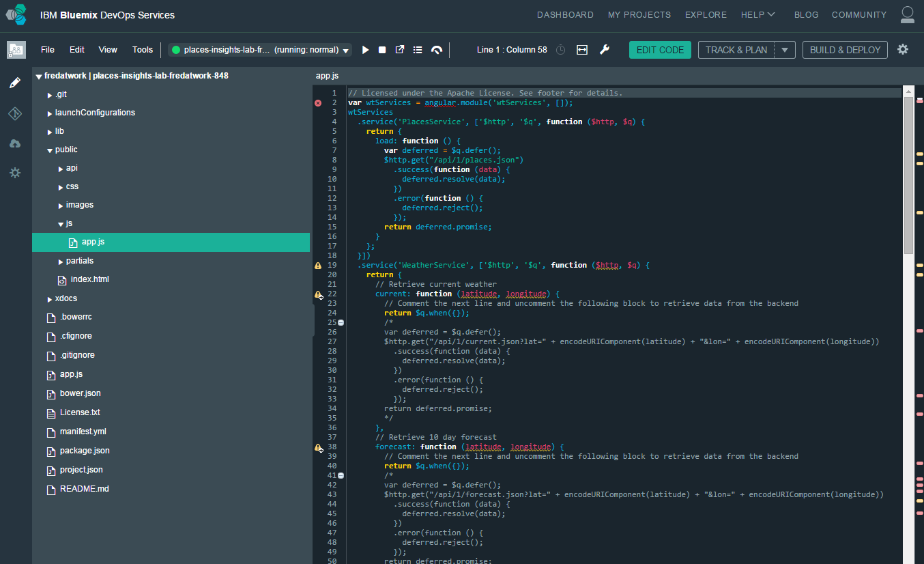Toggle the horizontal arrows editor-width icon
This screenshot has width=924, height=564.
(582, 50)
